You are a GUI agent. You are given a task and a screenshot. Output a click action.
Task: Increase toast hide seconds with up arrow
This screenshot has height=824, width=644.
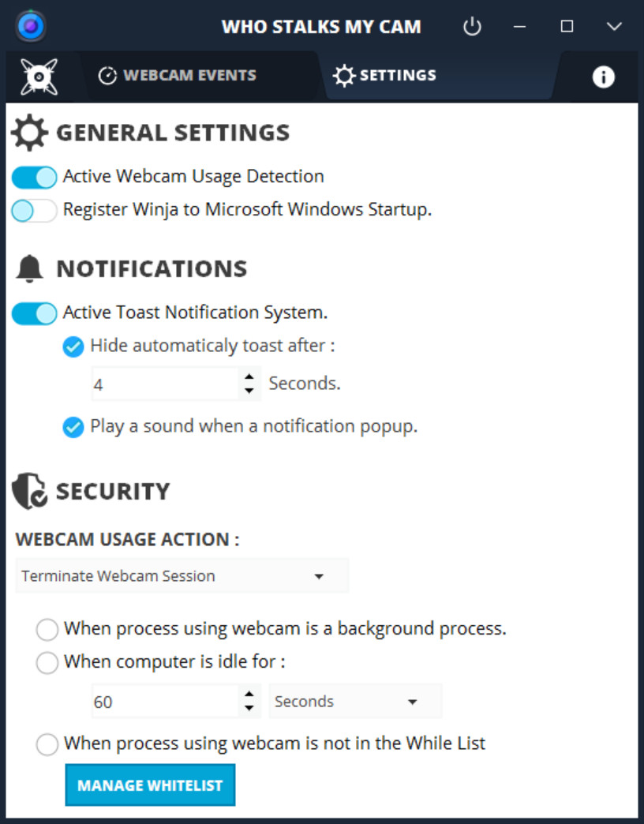(249, 376)
